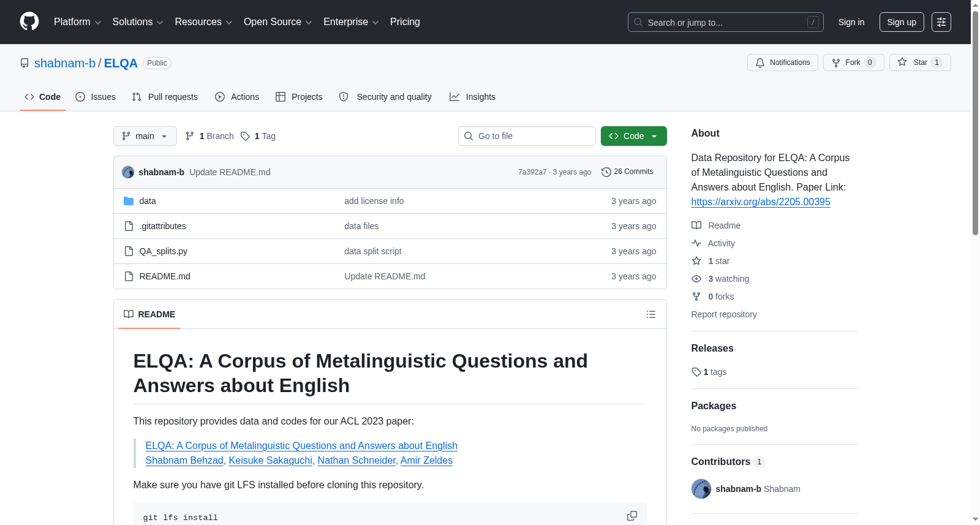This screenshot has width=980, height=525.
Task: Open the appearance settings icon button
Action: (941, 22)
